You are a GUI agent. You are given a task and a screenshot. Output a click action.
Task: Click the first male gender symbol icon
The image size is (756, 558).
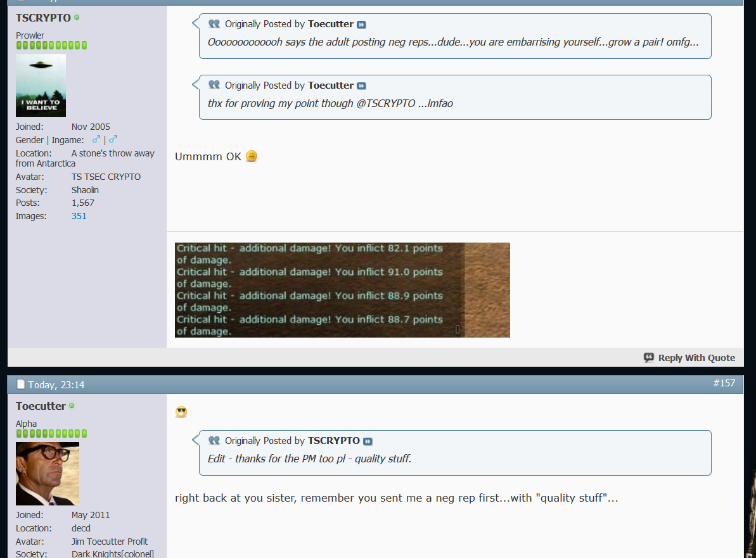click(x=96, y=140)
